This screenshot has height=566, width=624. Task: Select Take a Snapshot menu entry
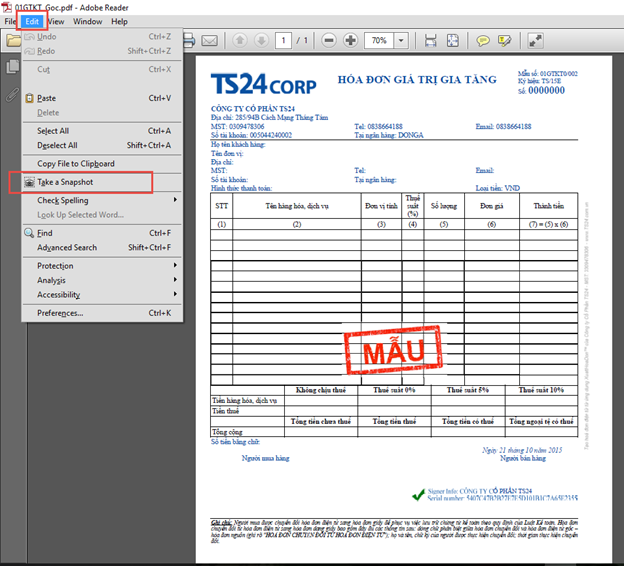coord(102,182)
